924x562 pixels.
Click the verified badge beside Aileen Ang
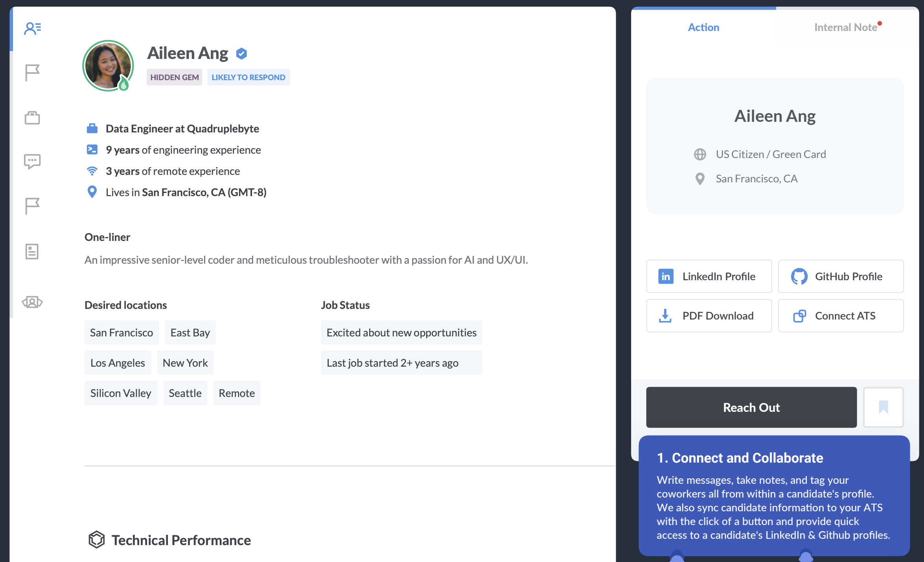241,53
